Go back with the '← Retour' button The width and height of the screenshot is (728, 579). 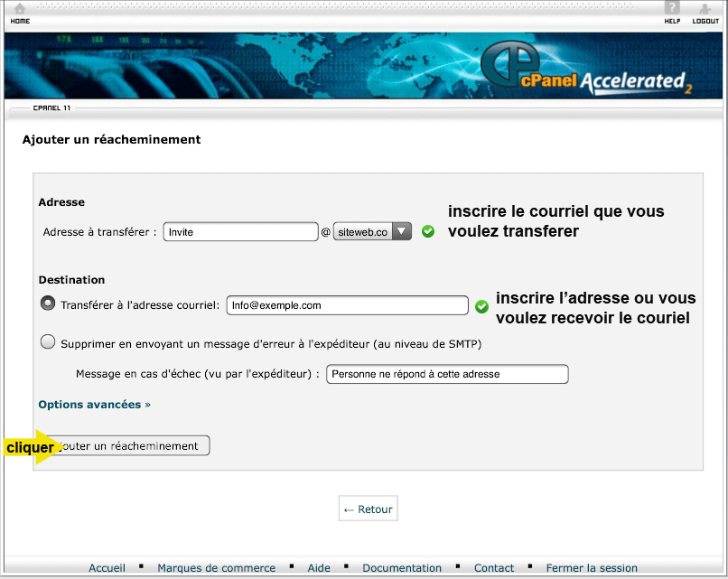(x=369, y=509)
